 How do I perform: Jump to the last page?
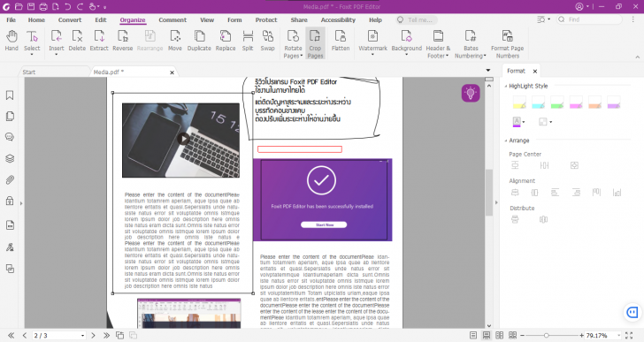[x=106, y=336]
